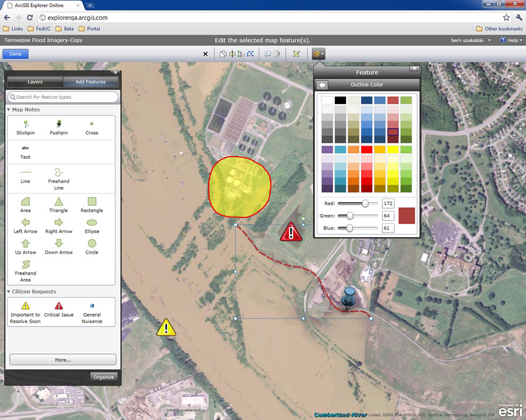Switch to the Add Features tab
Screen dimensions: 526x420
(x=91, y=82)
